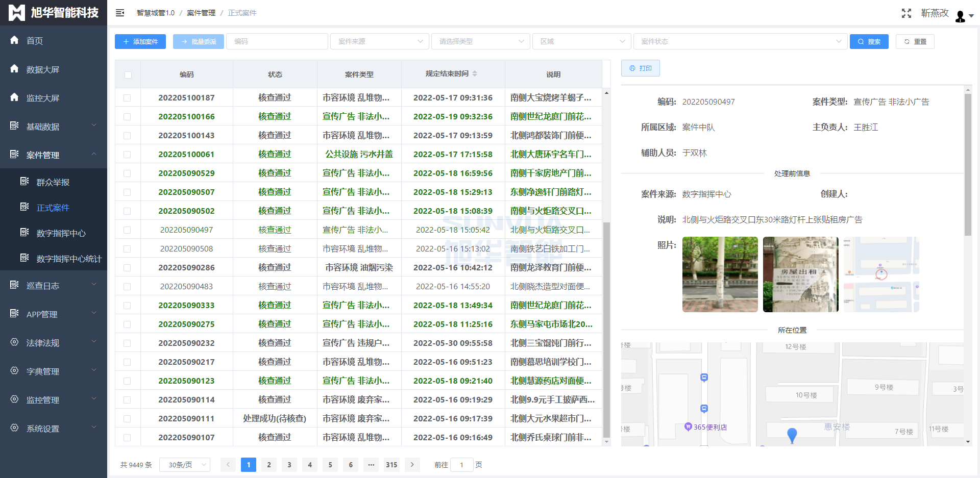
Task: Open 监控管理 in the sidebar
Action: (43, 399)
